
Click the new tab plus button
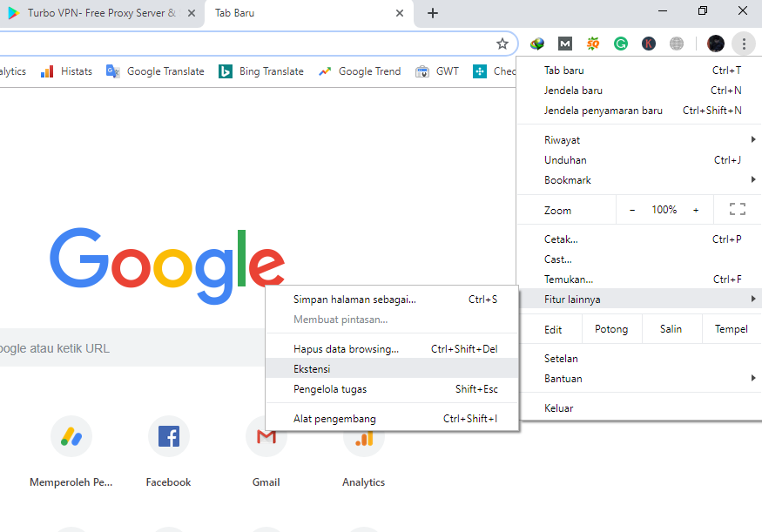(433, 13)
